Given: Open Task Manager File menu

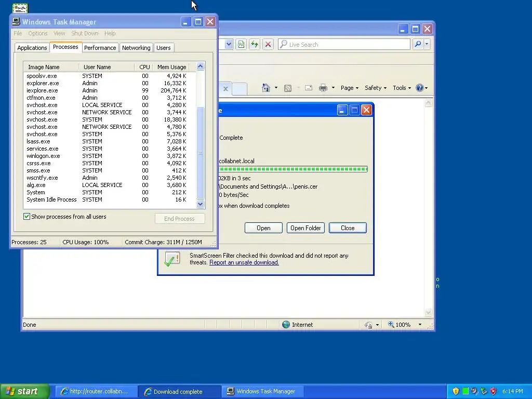Looking at the screenshot, I should [18, 33].
